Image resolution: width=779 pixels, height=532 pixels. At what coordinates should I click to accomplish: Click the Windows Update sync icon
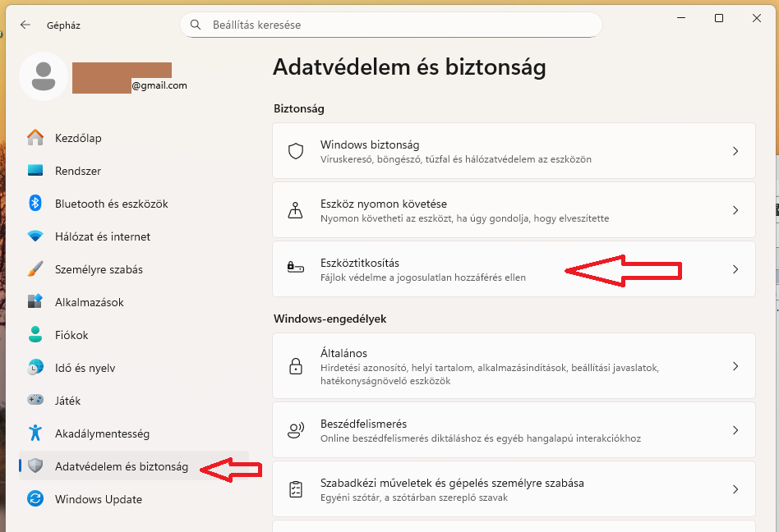click(35, 498)
